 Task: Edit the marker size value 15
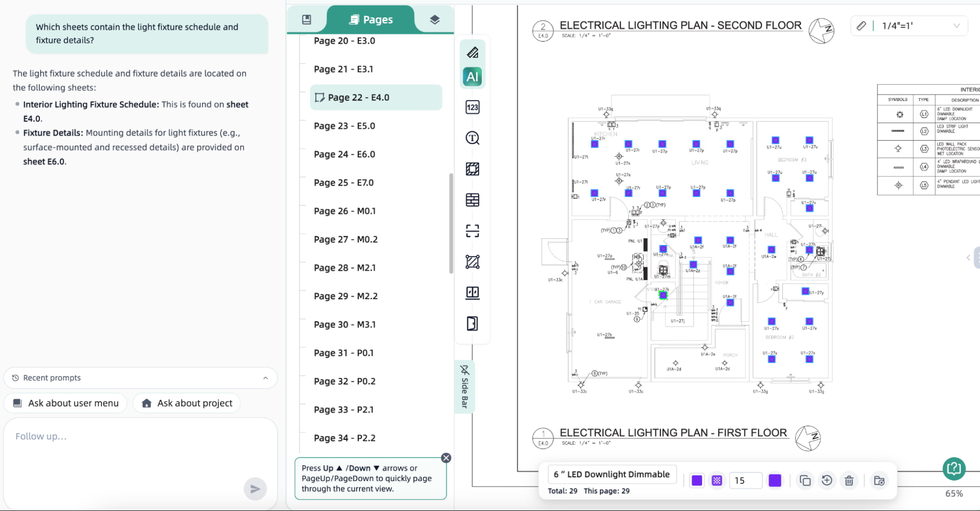(746, 481)
